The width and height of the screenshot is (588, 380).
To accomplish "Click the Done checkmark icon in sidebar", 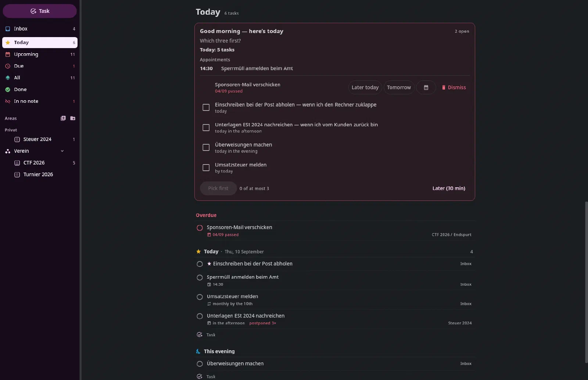I will [8, 90].
